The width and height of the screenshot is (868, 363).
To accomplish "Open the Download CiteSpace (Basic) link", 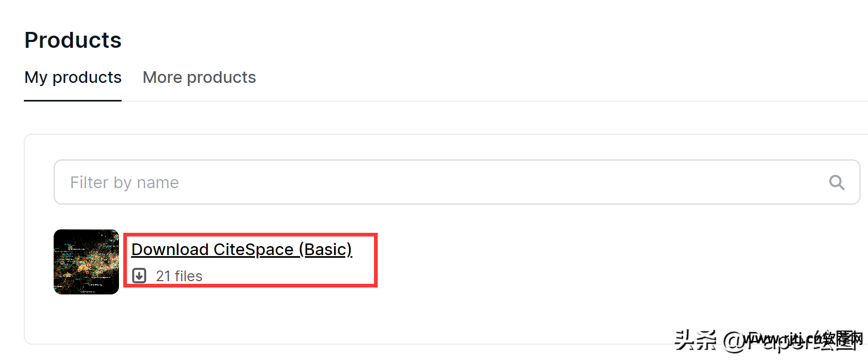I will click(242, 249).
